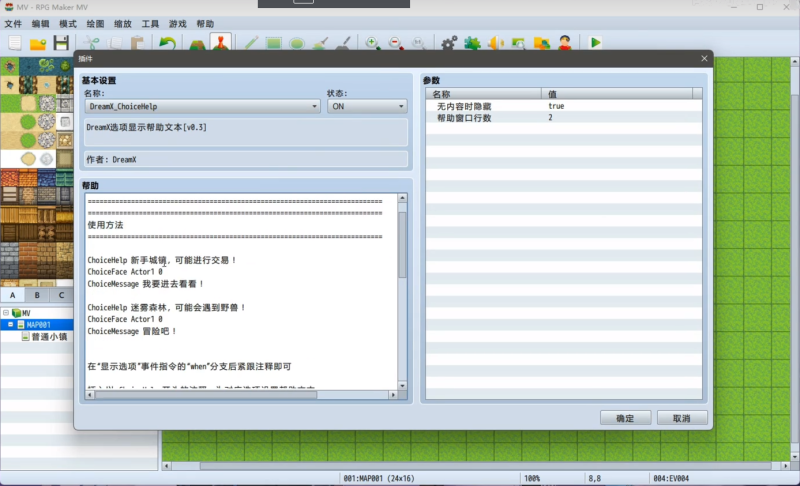Screen dimensions: 800x486
Task: Save the project via floppy disk icon
Action: pos(61,43)
